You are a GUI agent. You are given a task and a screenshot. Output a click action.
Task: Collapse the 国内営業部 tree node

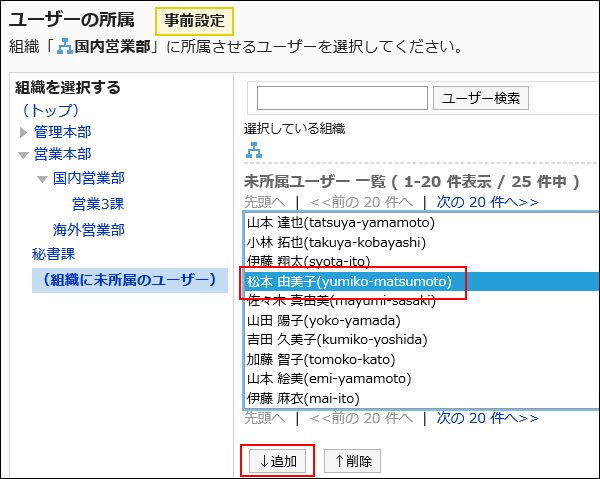(42, 179)
